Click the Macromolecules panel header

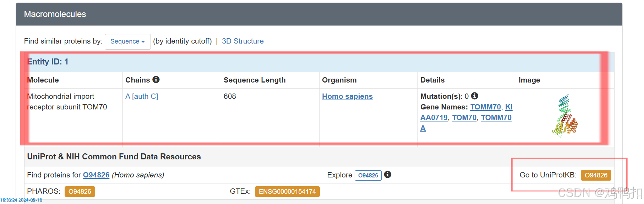319,14
